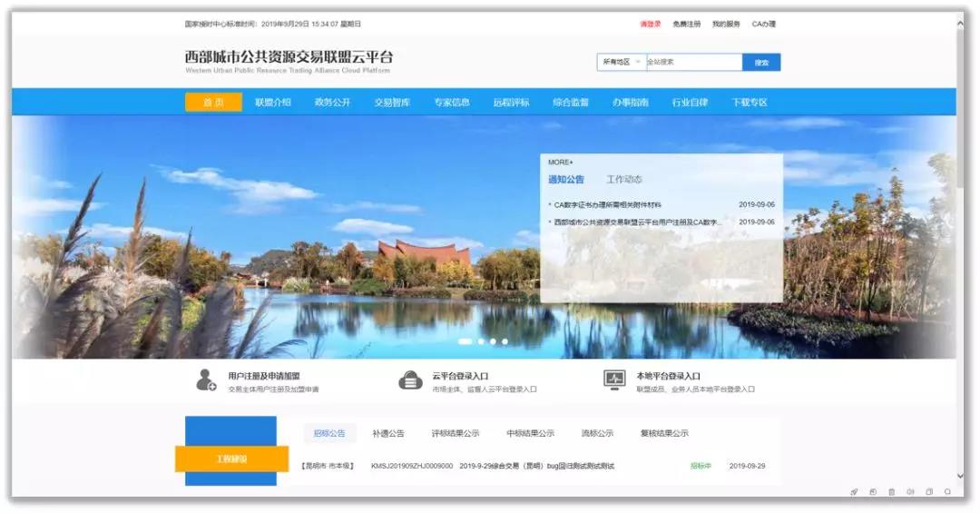
Task: Click the rocket icon in bottom status bar
Action: 853,492
